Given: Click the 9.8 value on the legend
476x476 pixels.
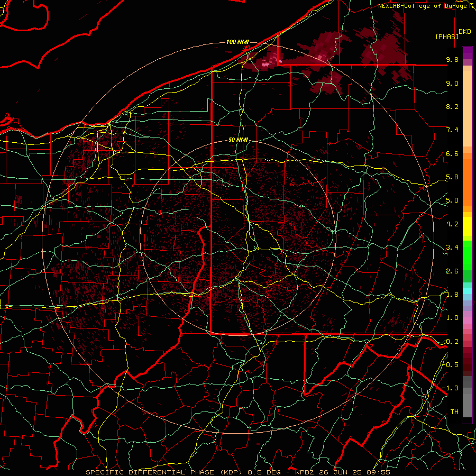Looking at the screenshot, I should pos(452,59).
